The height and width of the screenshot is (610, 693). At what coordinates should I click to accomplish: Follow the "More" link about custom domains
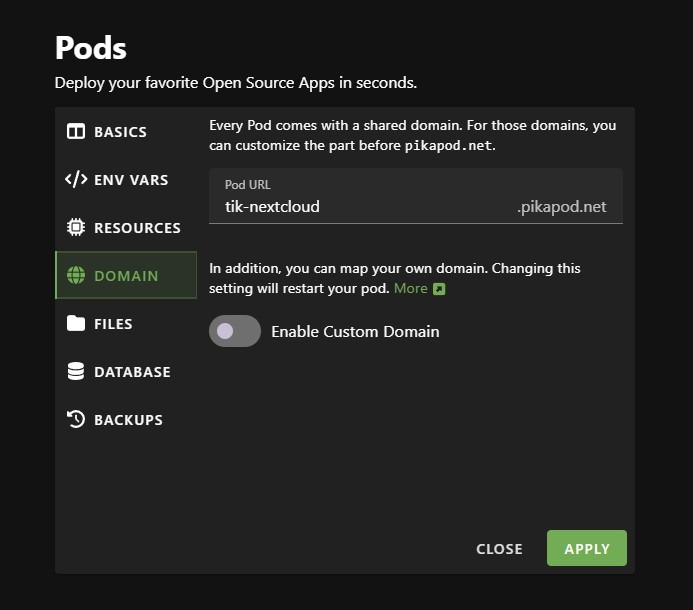[410, 288]
